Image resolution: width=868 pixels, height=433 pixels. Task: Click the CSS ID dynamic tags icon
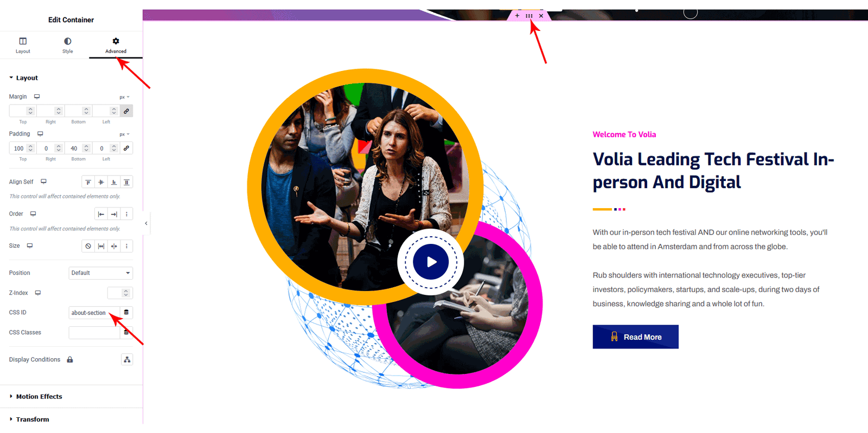(x=126, y=313)
